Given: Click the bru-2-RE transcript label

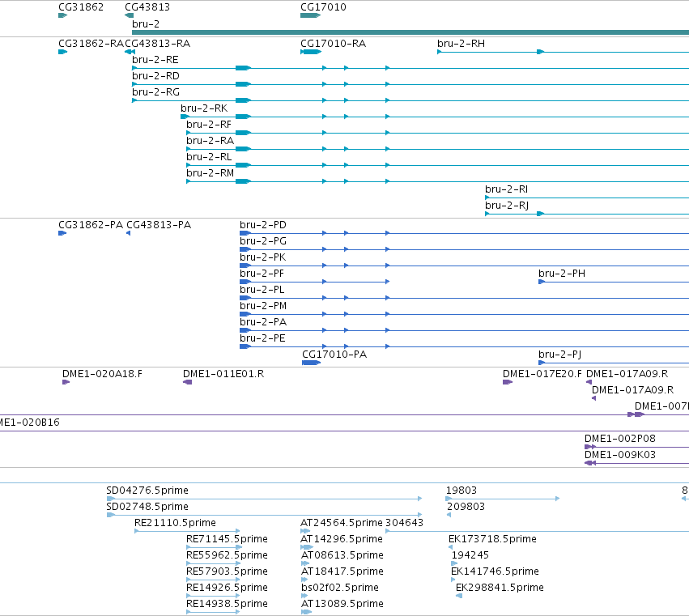Looking at the screenshot, I should tap(155, 60).
